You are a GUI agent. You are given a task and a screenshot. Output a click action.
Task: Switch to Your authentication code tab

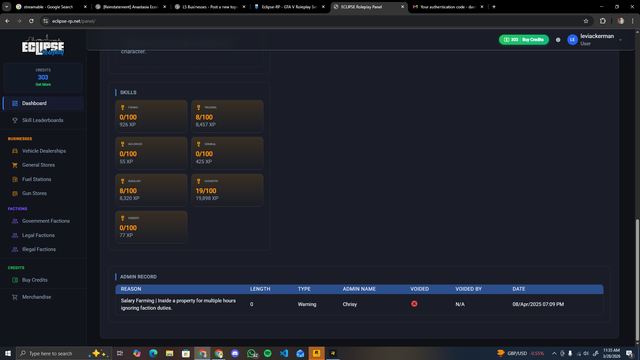[x=447, y=7]
